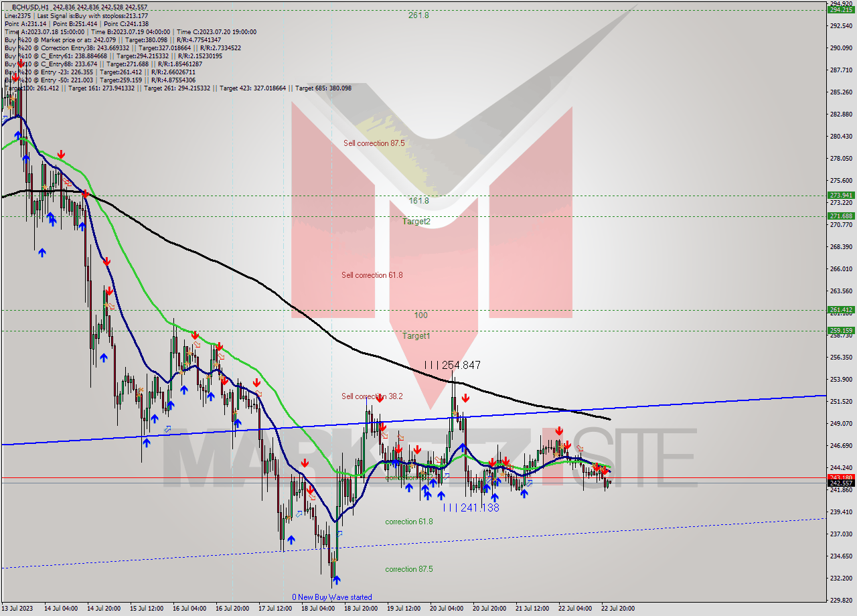
Task: Click the 232.200 price axis value
Action: pyautogui.click(x=841, y=578)
